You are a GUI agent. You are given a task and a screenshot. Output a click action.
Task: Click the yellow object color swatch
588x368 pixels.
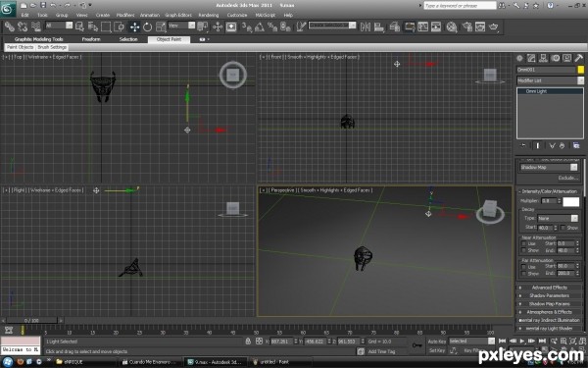click(580, 70)
